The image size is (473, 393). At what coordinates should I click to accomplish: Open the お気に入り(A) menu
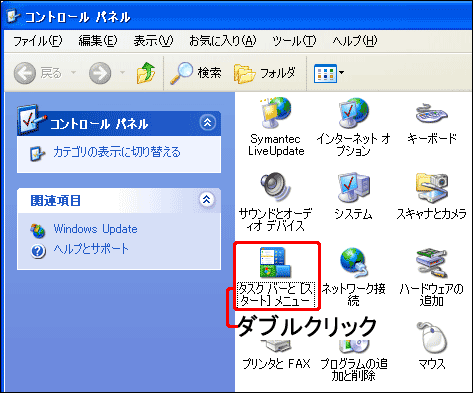click(x=223, y=41)
